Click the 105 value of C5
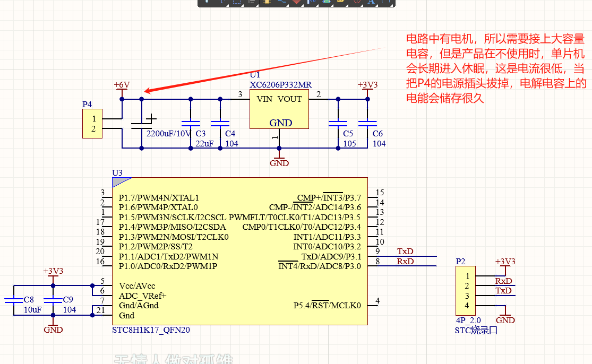 pyautogui.click(x=349, y=144)
